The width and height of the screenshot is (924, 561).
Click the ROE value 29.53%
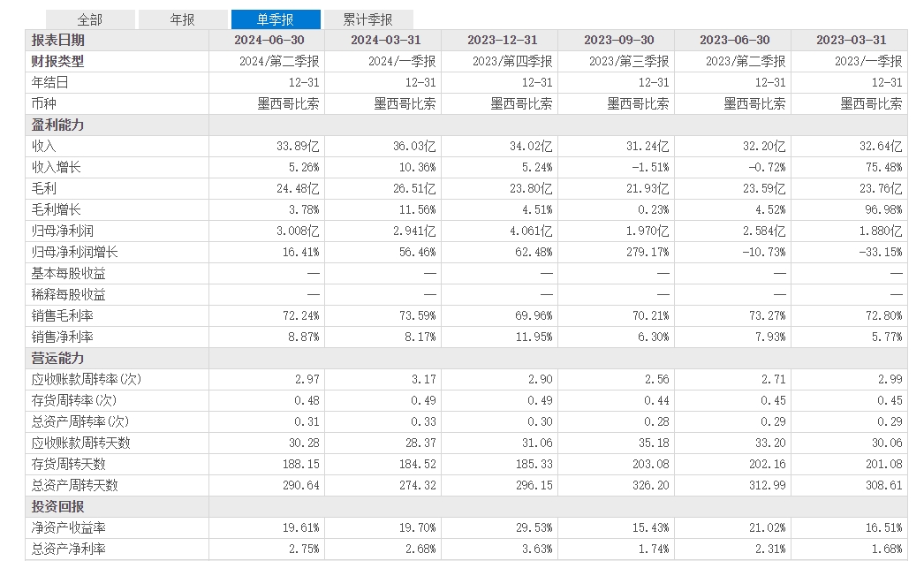pos(534,528)
